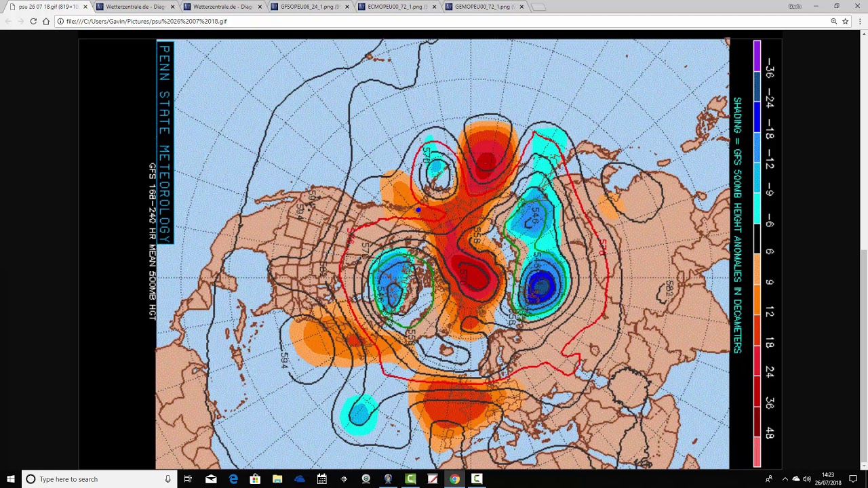Image resolution: width=868 pixels, height=488 pixels.
Task: Show hidden system tray icons
Action: coord(785,479)
